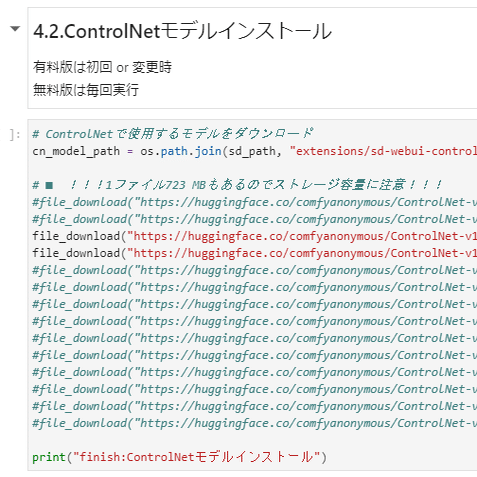Click the 有料版は初回 or 変更時 line

pyautogui.click(x=102, y=67)
